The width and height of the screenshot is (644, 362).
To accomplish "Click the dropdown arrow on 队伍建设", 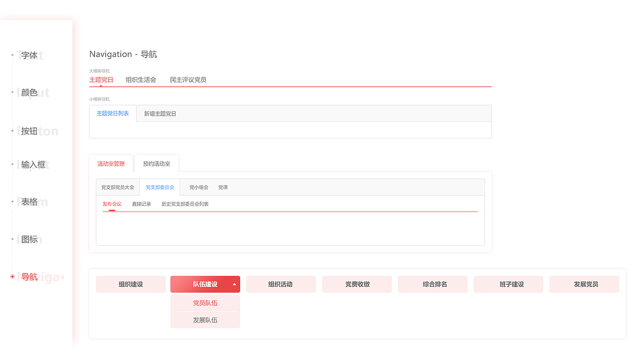I will pyautogui.click(x=234, y=285).
